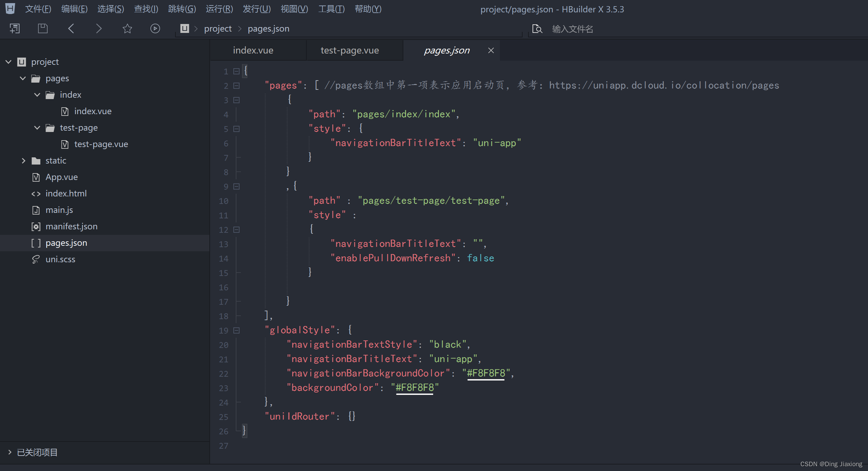
Task: Click the #F8F8F8 backgroundColor value
Action: (x=415, y=388)
